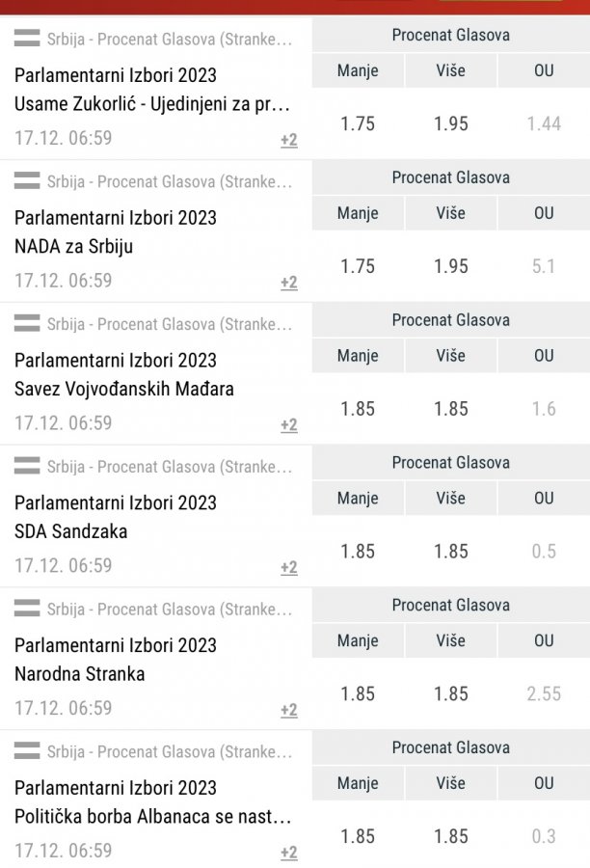Expand +2 more markets for NADA za Srbiju

[288, 283]
